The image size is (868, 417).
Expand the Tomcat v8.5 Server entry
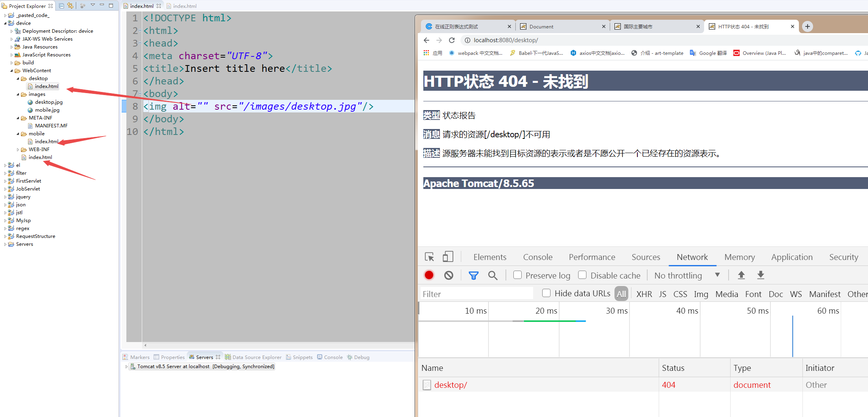(x=126, y=367)
